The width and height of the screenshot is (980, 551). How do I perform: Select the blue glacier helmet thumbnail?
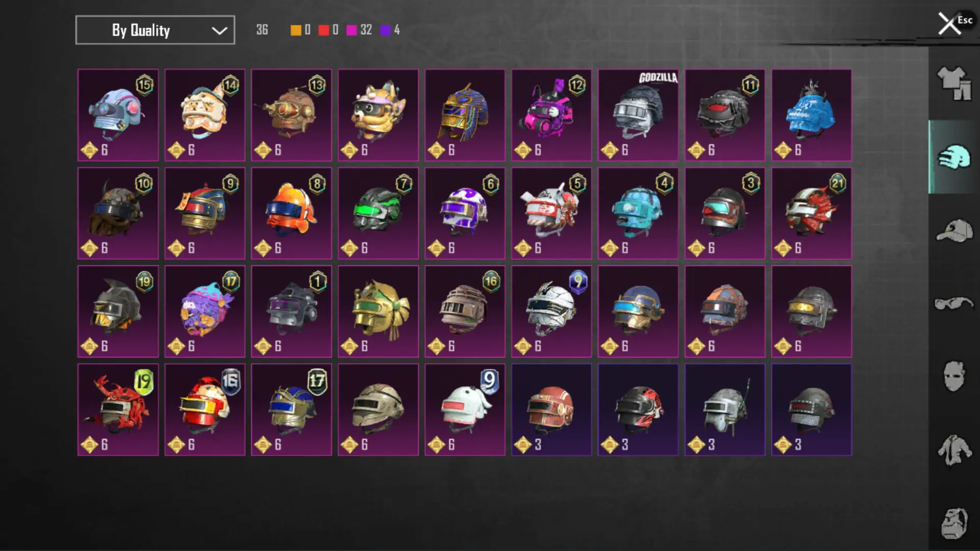(x=812, y=115)
